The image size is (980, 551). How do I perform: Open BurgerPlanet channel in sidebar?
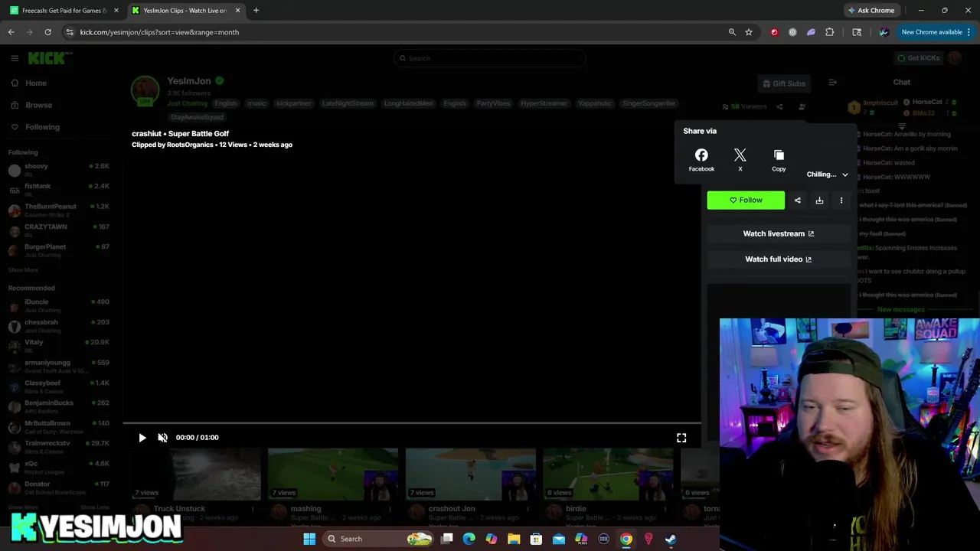(60, 249)
